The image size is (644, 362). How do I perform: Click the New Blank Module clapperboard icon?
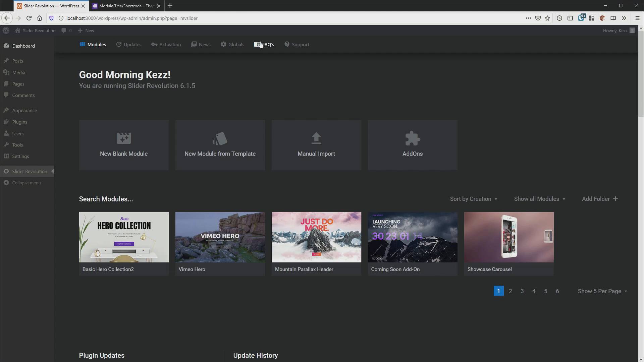[123, 138]
